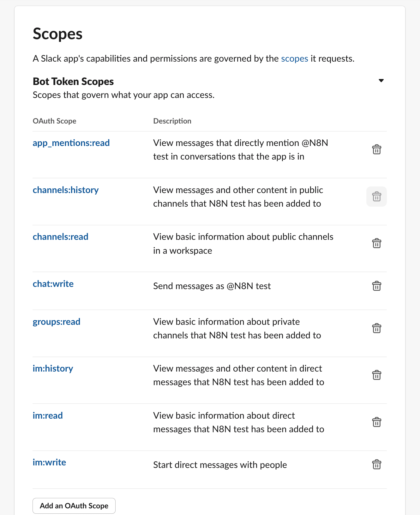Open the chat:write scope link

coord(53,284)
